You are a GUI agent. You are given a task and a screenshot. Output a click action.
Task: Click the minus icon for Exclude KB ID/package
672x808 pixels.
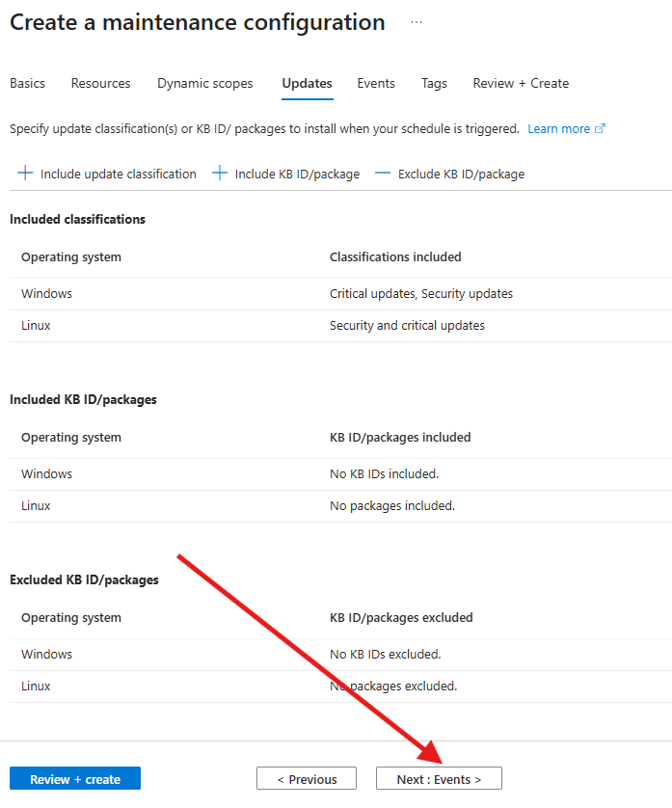pos(383,174)
